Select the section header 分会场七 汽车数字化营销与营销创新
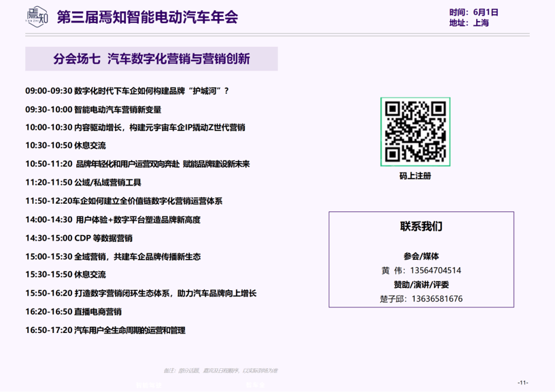This screenshot has width=555, height=392. (152, 58)
